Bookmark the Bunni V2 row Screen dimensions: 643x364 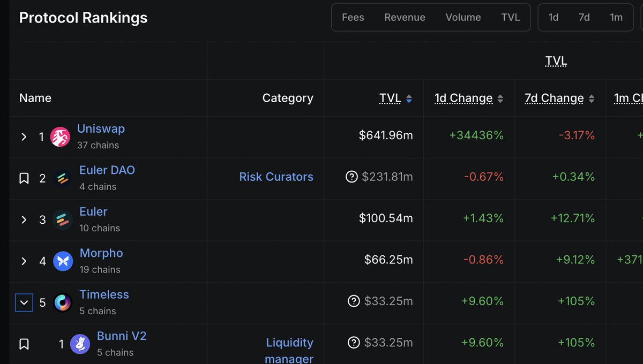click(24, 344)
